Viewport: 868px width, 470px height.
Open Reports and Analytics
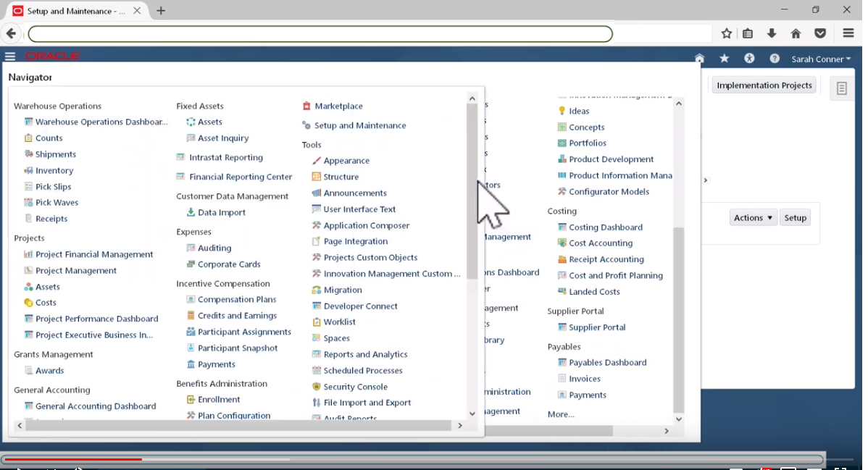(364, 354)
